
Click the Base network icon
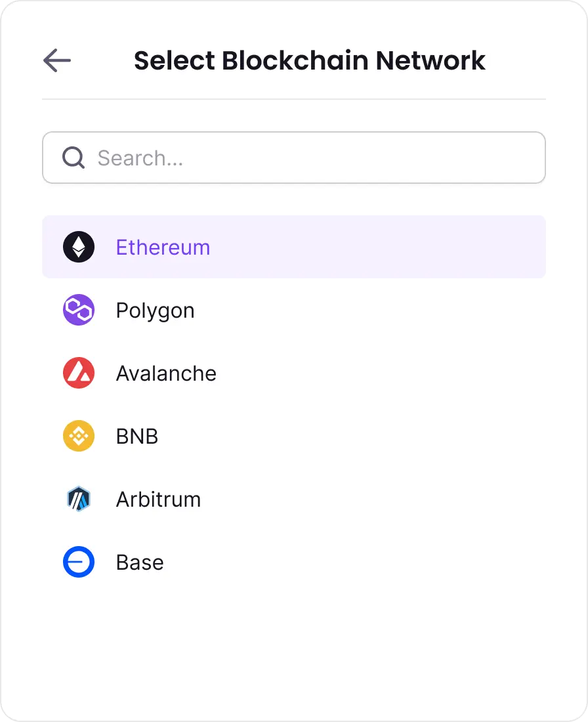pos(79,562)
